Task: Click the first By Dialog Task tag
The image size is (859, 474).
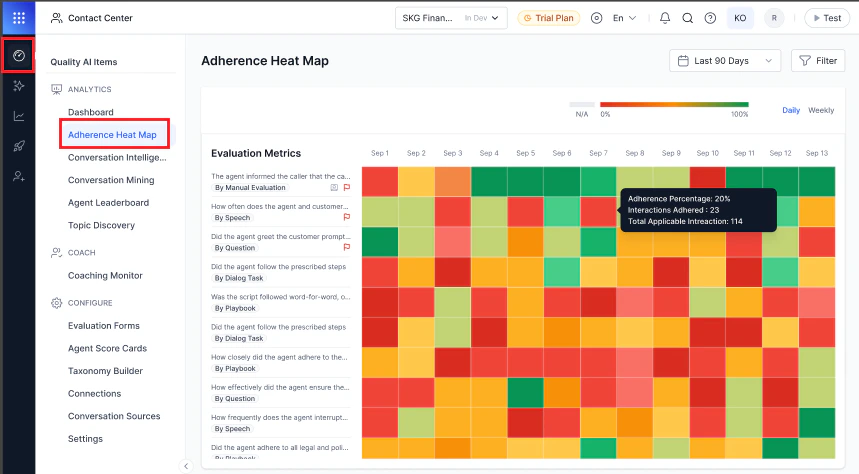Action: pos(238,278)
